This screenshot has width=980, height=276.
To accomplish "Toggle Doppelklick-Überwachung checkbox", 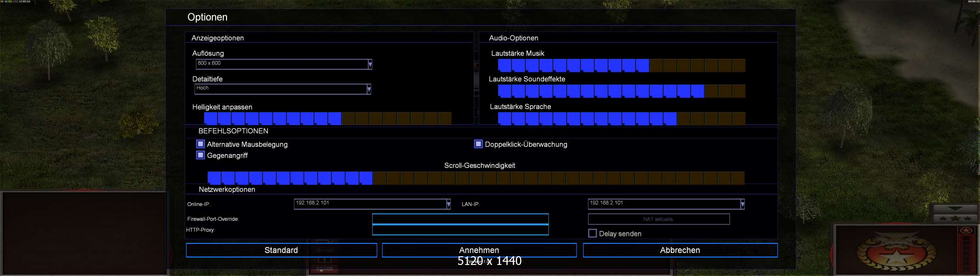I will click(478, 144).
